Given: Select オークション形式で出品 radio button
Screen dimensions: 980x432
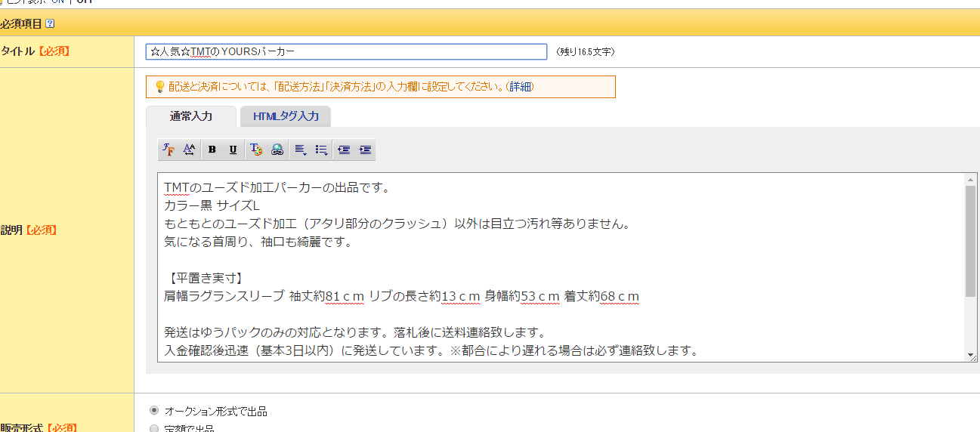Looking at the screenshot, I should [x=154, y=410].
